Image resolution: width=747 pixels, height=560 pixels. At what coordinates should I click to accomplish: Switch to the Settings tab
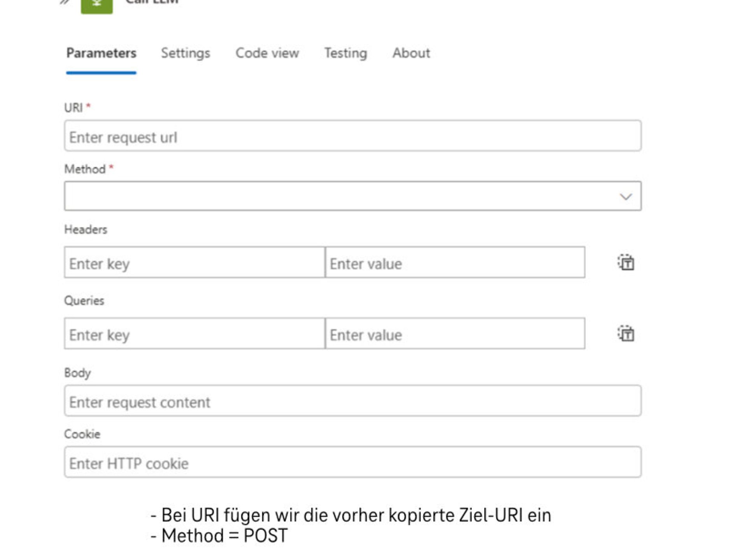[x=186, y=53]
